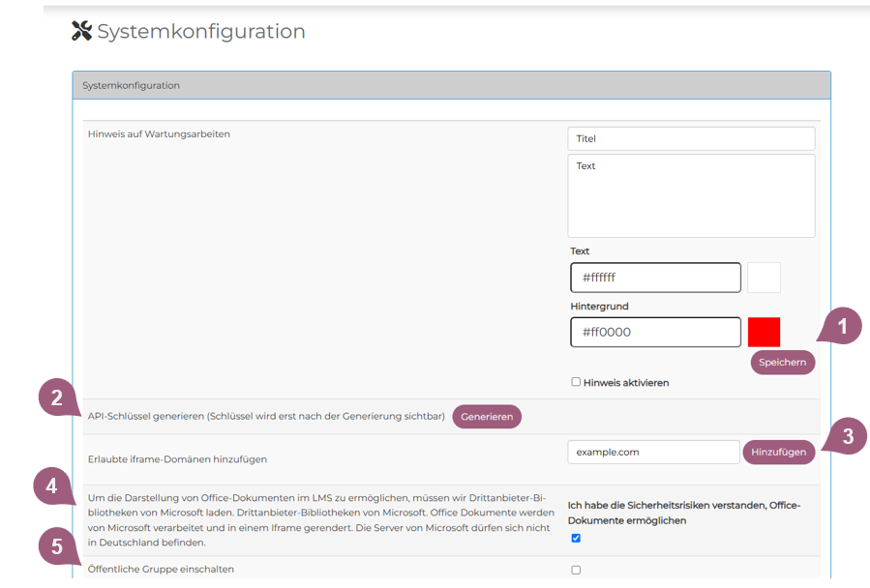870x588 pixels.
Task: Enable the Hinweis aktivieren checkbox
Action: [576, 382]
